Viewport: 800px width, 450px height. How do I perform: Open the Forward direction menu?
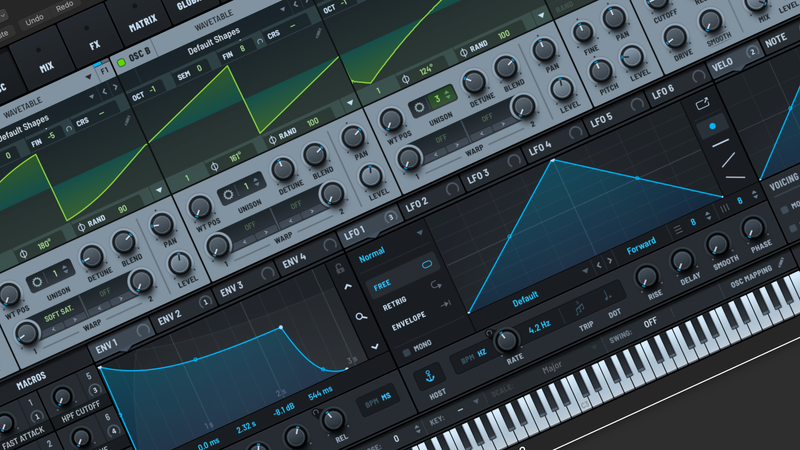tap(641, 245)
